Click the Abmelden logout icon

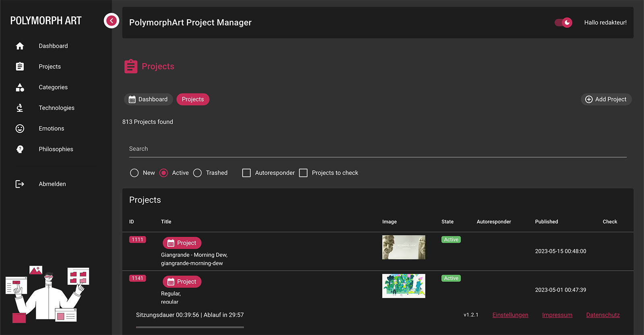pyautogui.click(x=20, y=184)
